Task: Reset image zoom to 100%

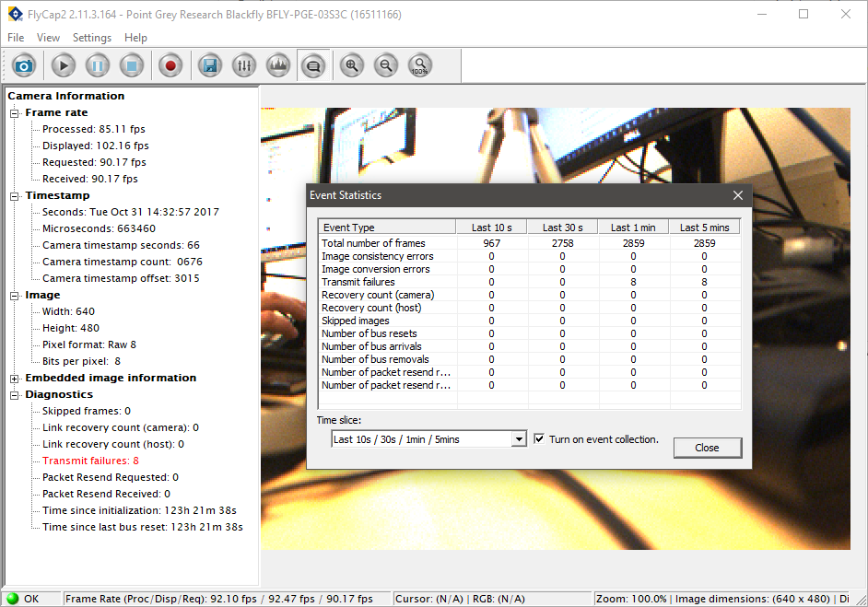Action: click(419, 64)
